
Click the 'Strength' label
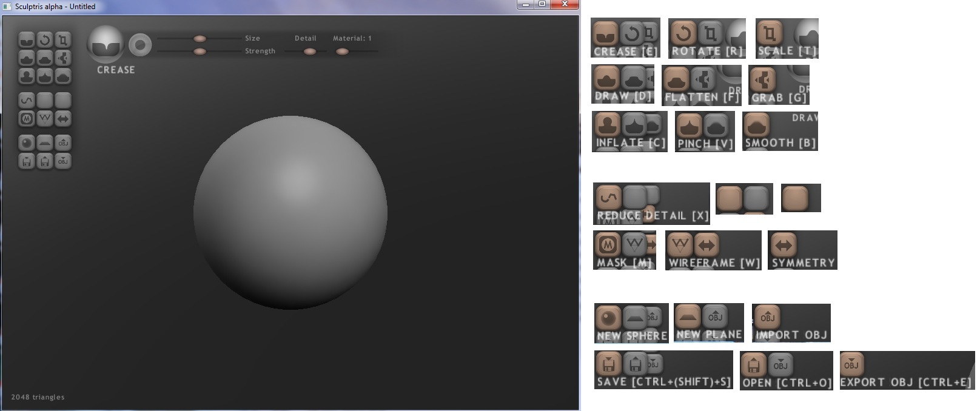[260, 51]
